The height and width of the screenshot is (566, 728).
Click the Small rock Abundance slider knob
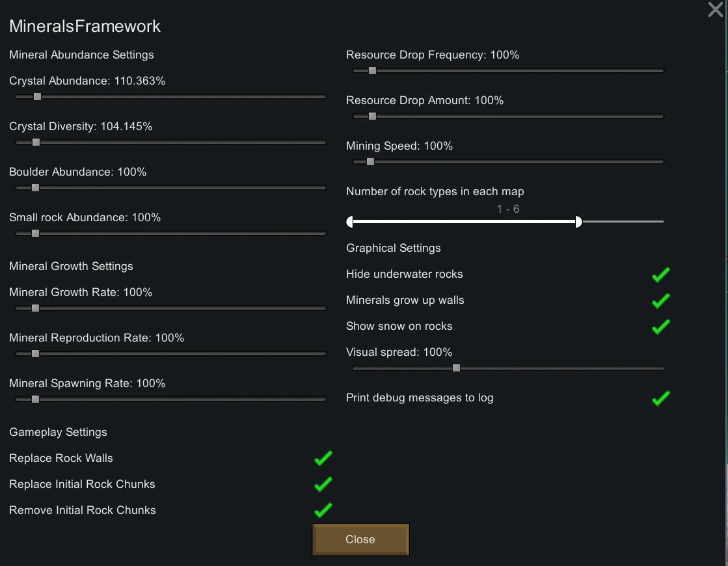pyautogui.click(x=35, y=234)
